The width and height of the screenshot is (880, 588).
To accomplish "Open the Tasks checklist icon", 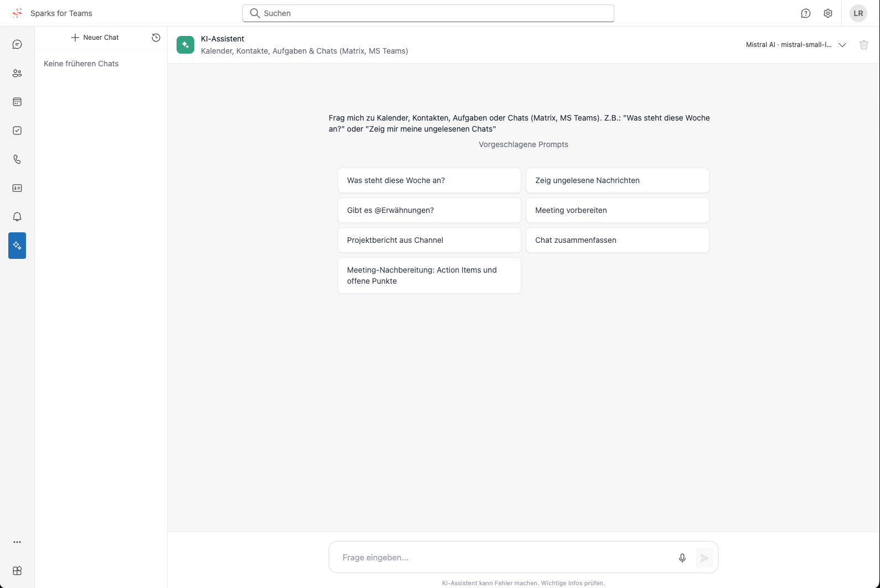I will coord(17,131).
